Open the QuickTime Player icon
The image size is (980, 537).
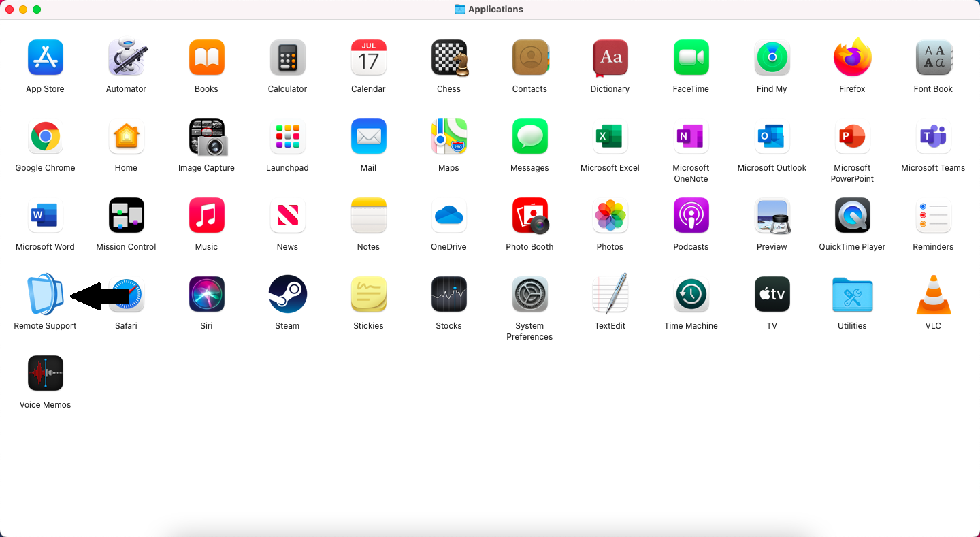[852, 215]
